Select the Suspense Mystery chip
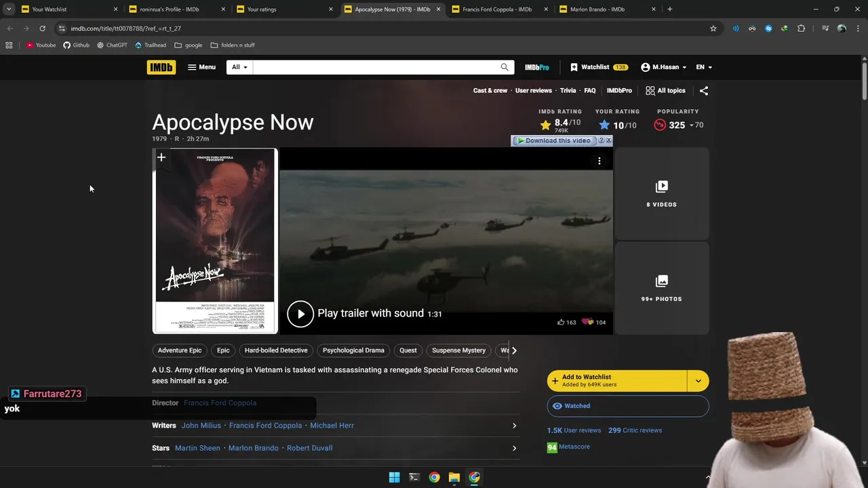 coord(459,350)
